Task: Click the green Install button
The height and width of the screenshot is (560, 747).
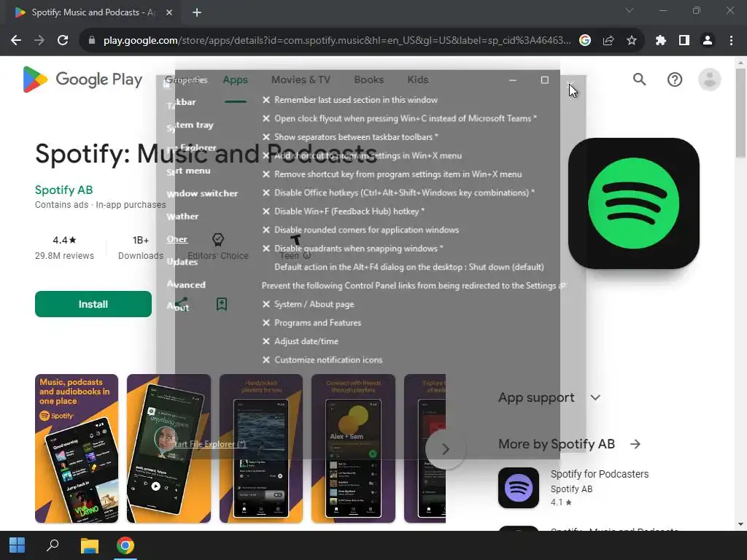Action: 93,304
